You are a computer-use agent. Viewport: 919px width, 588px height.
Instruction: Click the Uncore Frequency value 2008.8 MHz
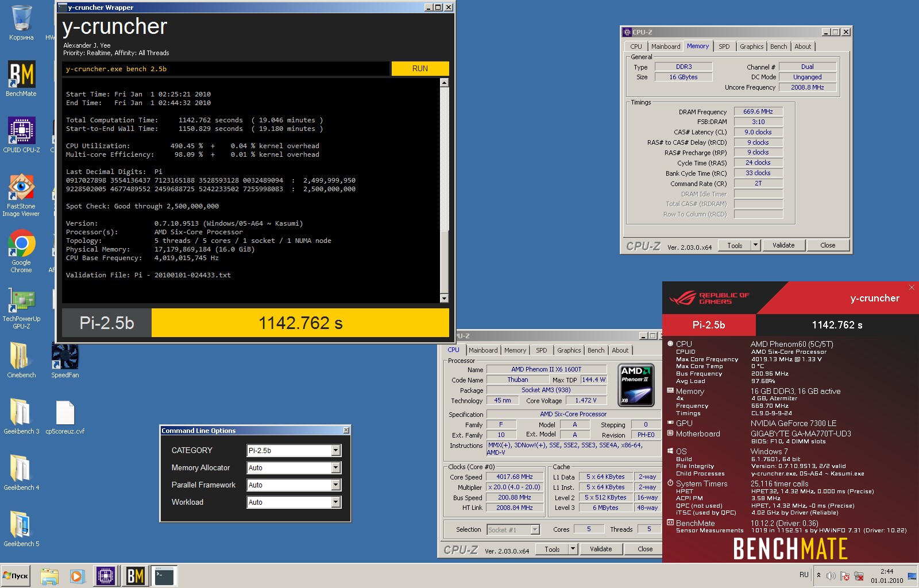click(807, 87)
